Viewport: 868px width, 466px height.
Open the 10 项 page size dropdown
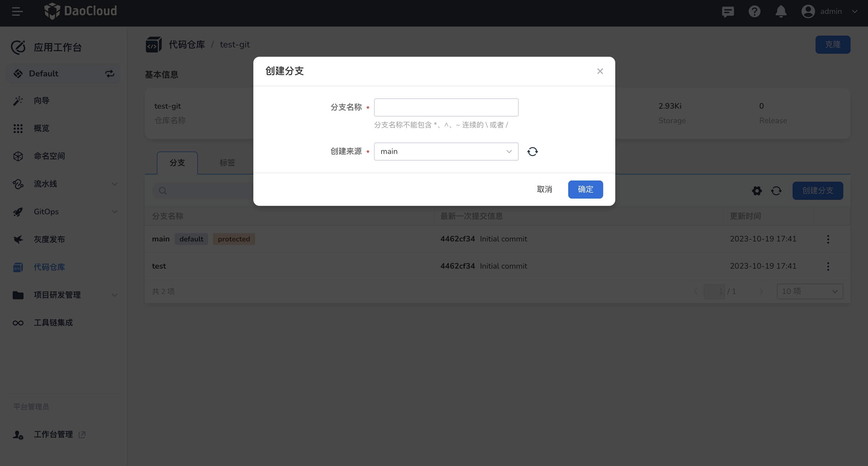click(809, 291)
